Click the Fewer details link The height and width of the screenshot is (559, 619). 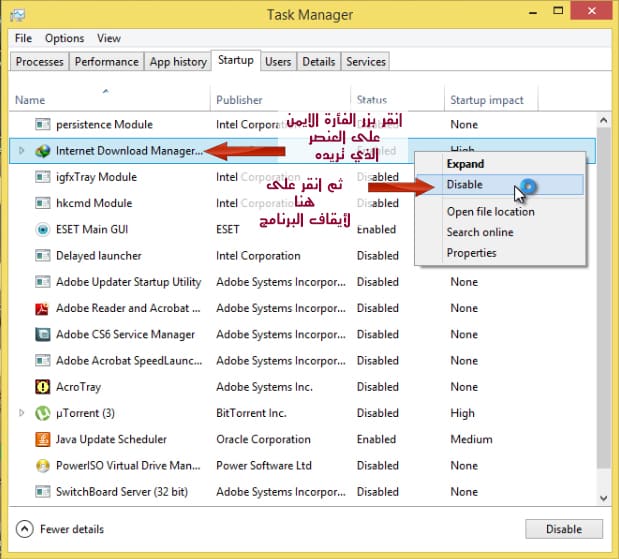click(72, 529)
